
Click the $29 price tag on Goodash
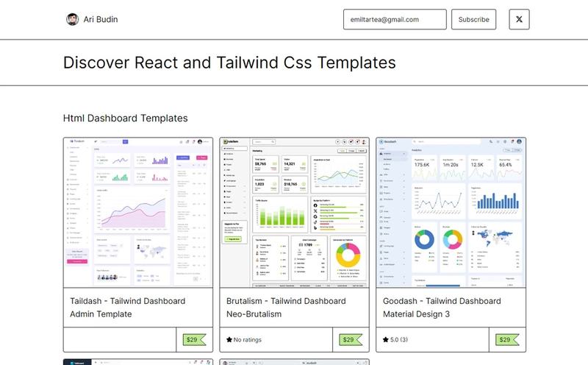pos(507,340)
